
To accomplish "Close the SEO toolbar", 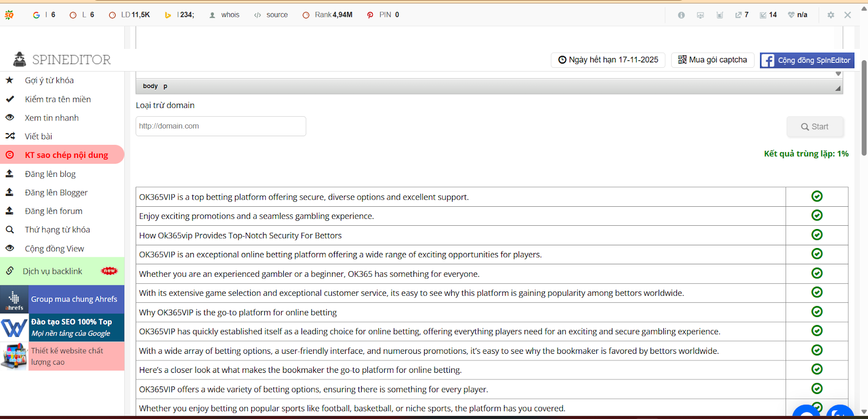I will (847, 15).
